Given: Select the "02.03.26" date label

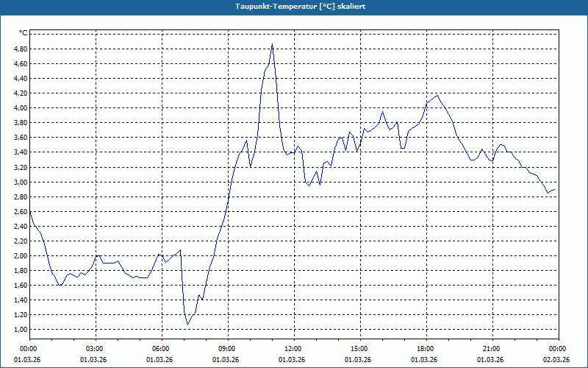Looking at the screenshot, I should 557,360.
